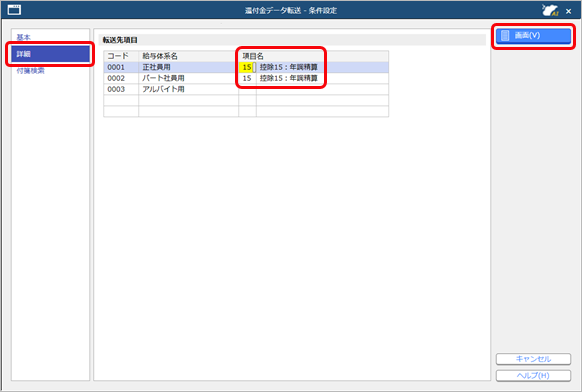This screenshot has width=582, height=392.
Task: Open ヘルプ(H) button
Action: (533, 376)
